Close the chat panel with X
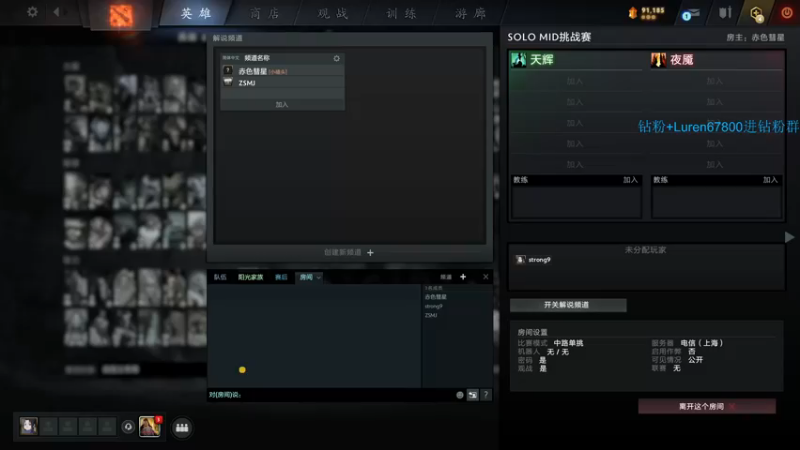 (x=485, y=277)
